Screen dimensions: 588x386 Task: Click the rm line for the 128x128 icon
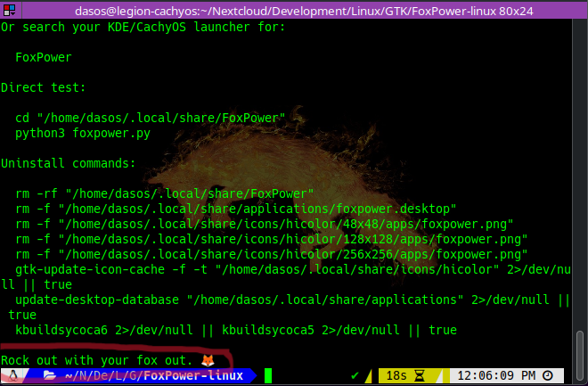[271, 239]
